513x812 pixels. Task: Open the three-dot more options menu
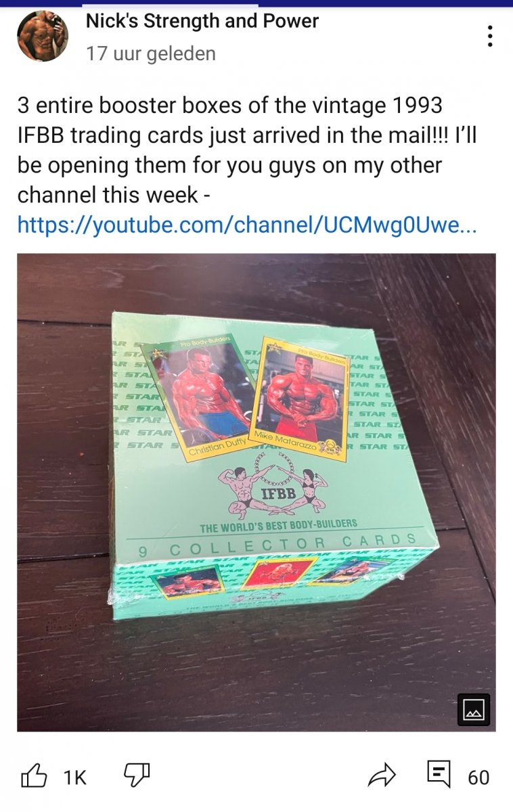[490, 37]
